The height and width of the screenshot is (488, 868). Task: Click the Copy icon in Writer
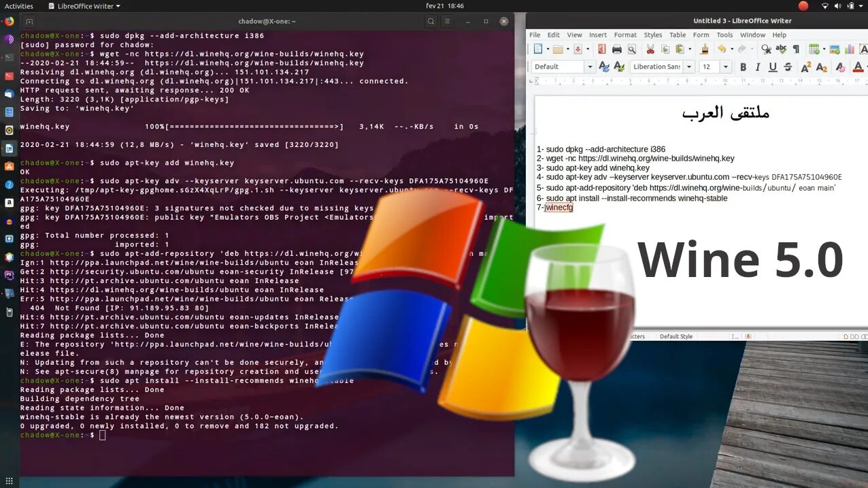[665, 49]
